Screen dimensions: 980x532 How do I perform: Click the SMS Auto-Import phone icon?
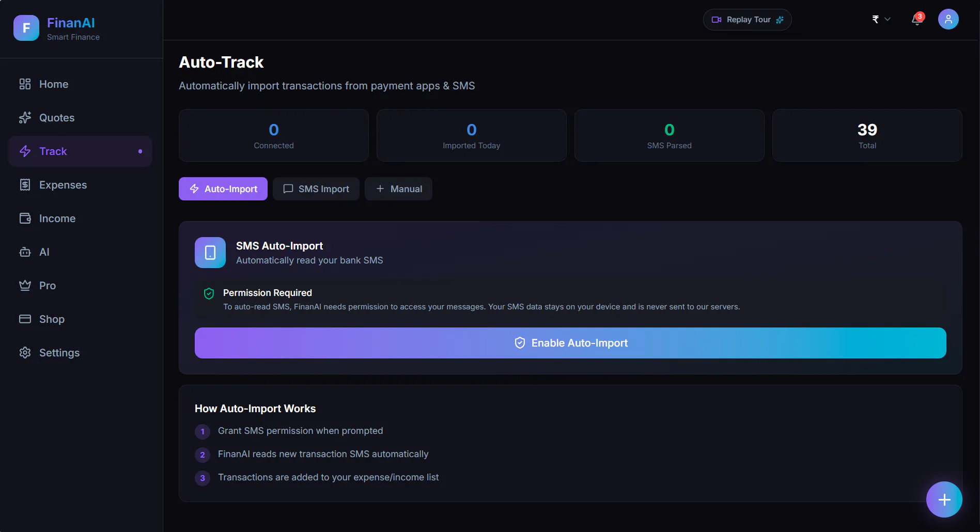click(x=210, y=253)
